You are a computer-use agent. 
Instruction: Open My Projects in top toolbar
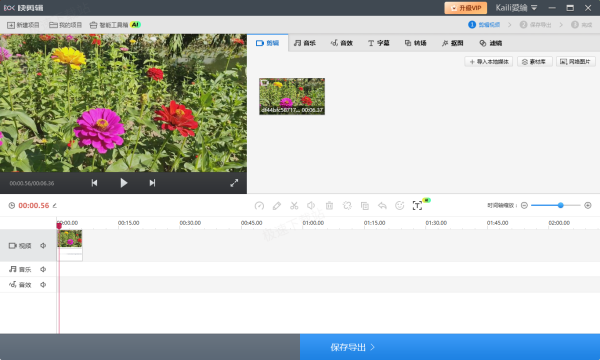65,25
